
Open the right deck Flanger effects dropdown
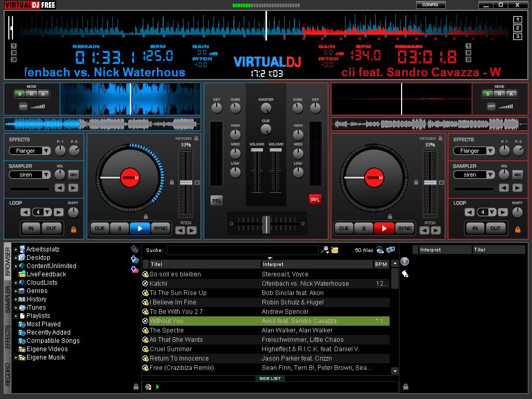click(x=490, y=151)
